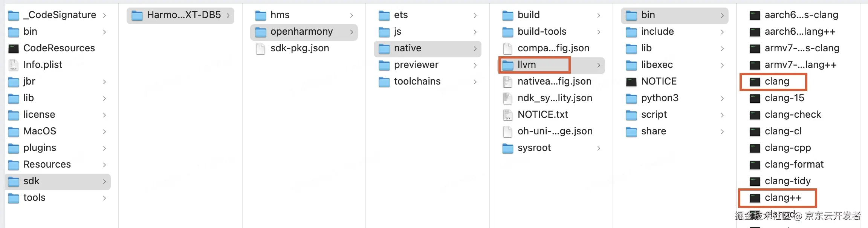This screenshot has height=228, width=868.
Task: Select the build-tools folder
Action: pyautogui.click(x=542, y=32)
